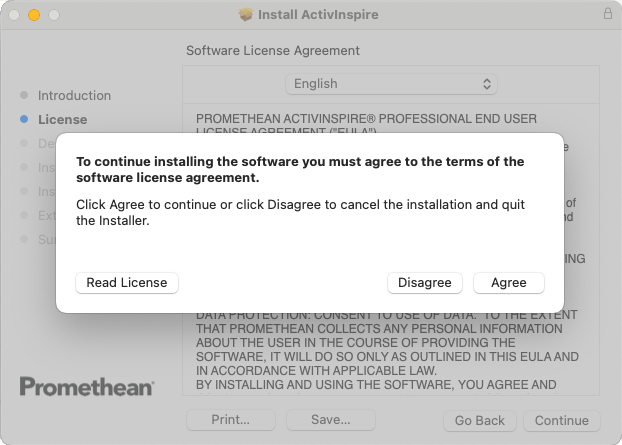Click the package icon beside Install ActivInspire

point(246,15)
